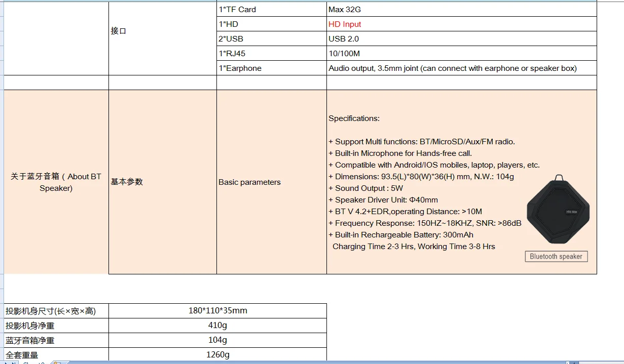Image resolution: width=624 pixels, height=364 pixels.
Task: Select the '关于蓝牙音箱 (About BT Speaker)' cell
Action: (56, 182)
